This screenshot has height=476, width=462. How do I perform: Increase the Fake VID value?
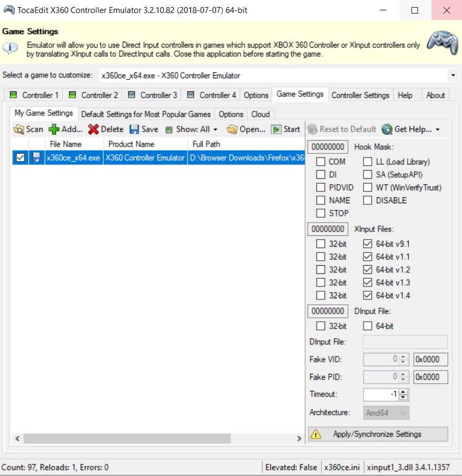(x=403, y=356)
